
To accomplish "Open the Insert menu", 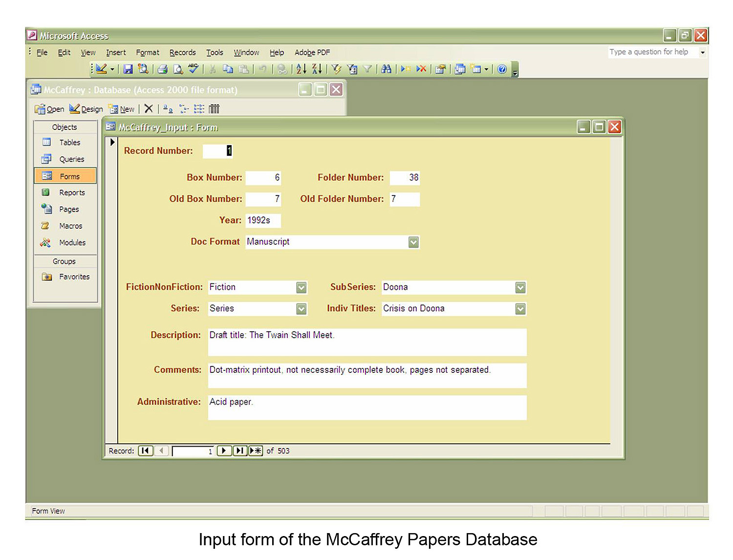I will pyautogui.click(x=116, y=52).
